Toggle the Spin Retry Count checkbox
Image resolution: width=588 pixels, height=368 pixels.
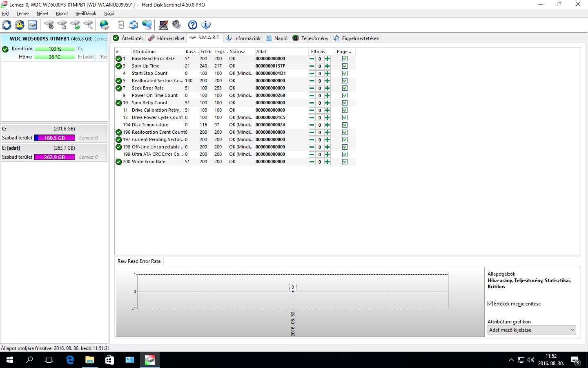point(345,103)
